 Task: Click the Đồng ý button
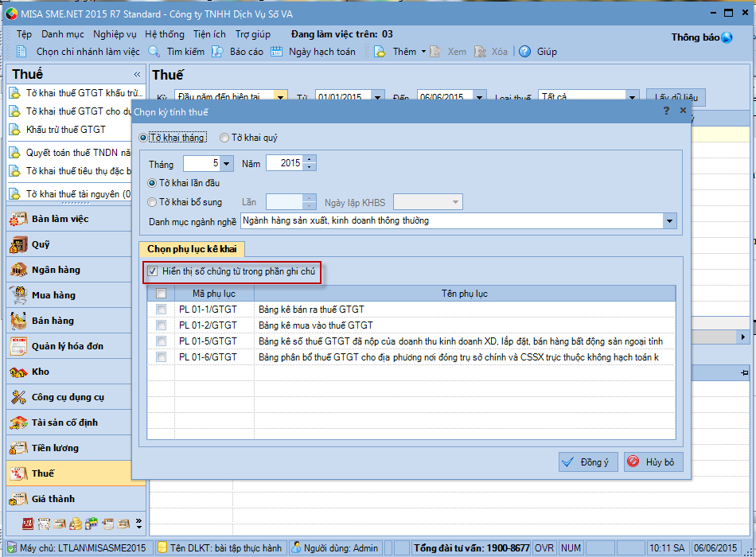point(588,462)
